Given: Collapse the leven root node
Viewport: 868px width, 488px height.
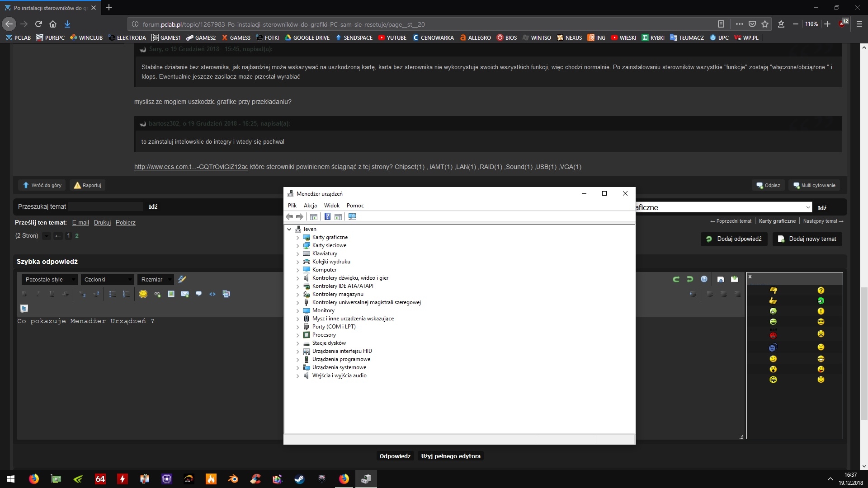Looking at the screenshot, I should [x=289, y=229].
